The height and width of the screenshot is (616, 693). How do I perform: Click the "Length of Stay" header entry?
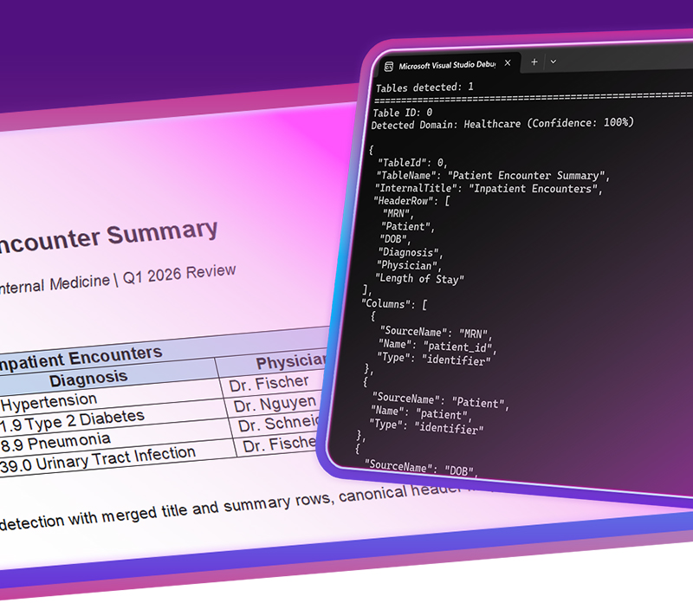419,278
